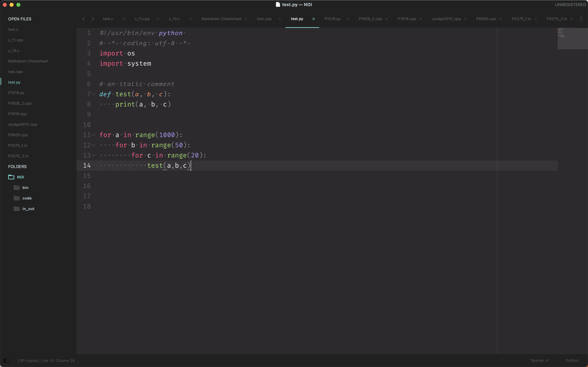
Task: Click the minimap viewport in the editor
Action: (573, 39)
